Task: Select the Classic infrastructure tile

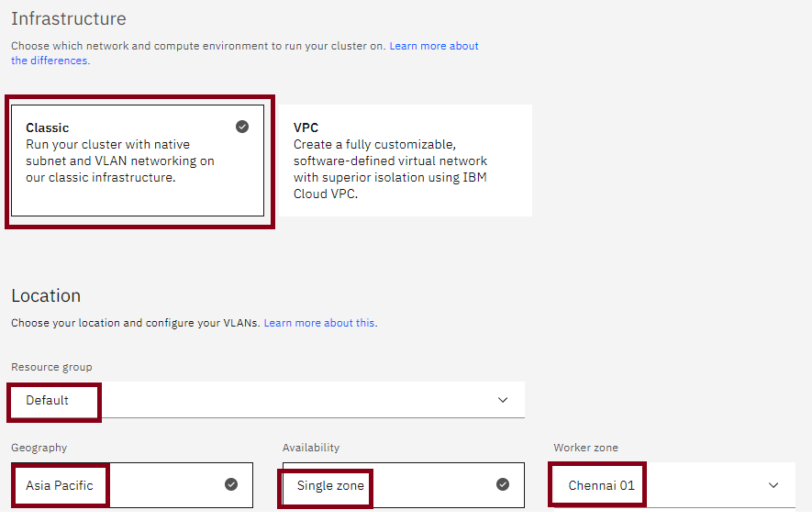Action: tap(138, 161)
